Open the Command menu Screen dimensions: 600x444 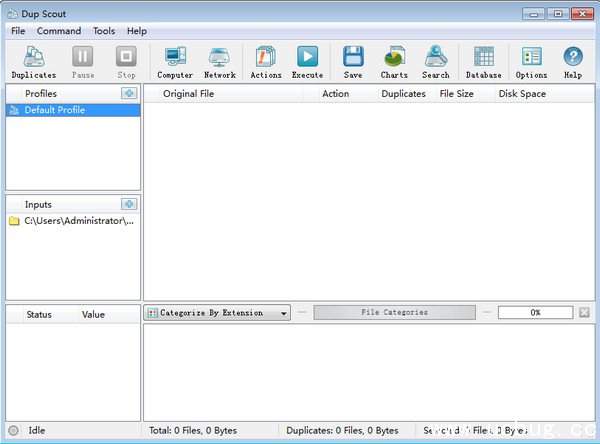tap(59, 31)
